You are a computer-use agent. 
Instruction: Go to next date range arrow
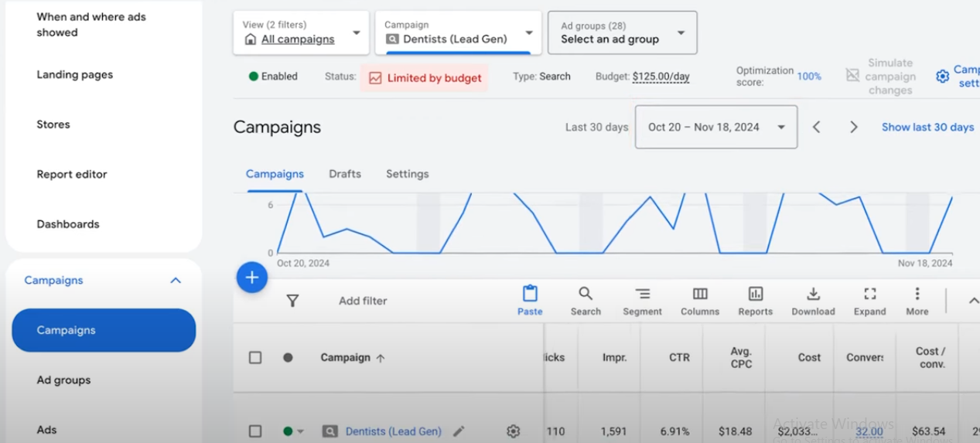[853, 127]
